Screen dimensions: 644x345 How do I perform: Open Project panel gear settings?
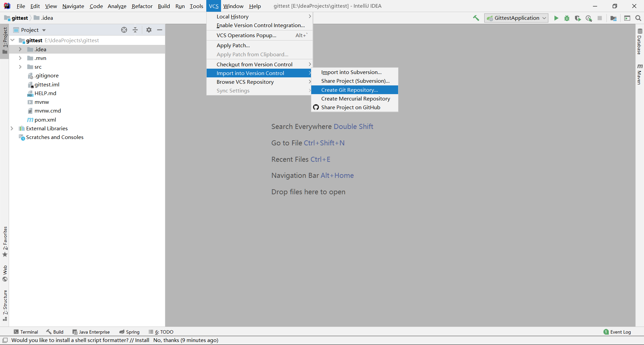tap(149, 30)
